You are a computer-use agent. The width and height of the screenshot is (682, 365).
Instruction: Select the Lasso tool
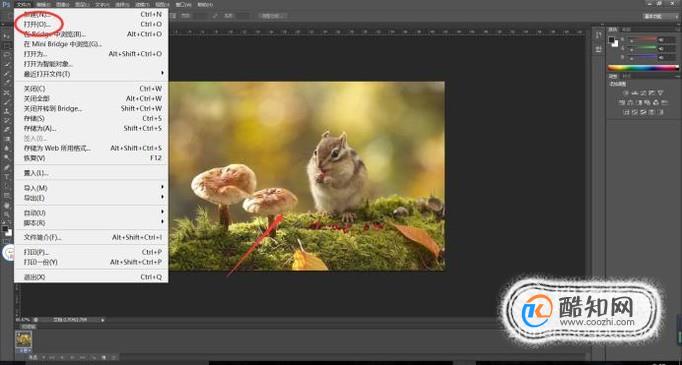7,55
